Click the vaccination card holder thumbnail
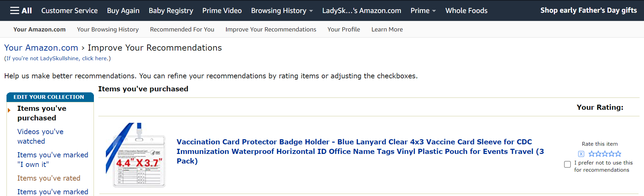The image size is (644, 196). coord(136,155)
